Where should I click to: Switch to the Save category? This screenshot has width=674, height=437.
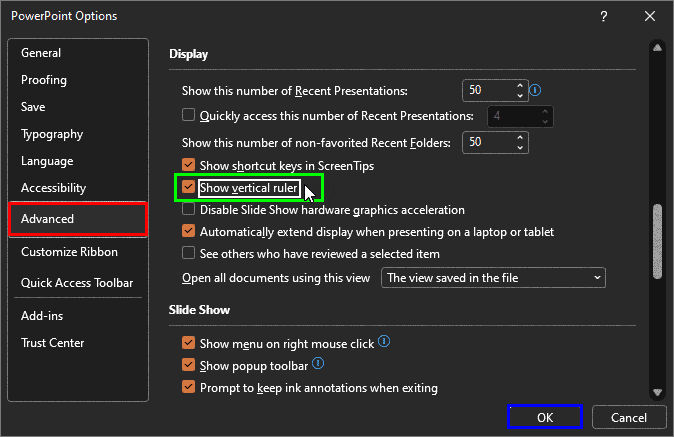pyautogui.click(x=78, y=107)
